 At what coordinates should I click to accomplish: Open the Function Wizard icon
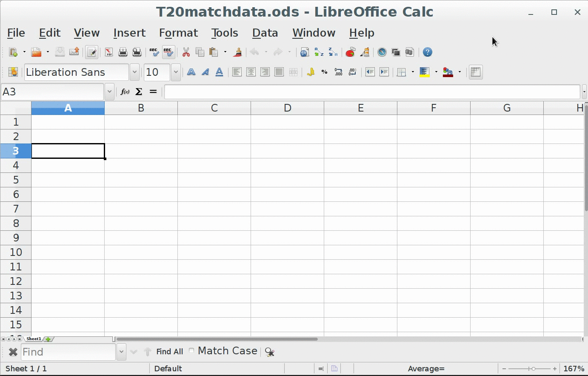coord(125,92)
